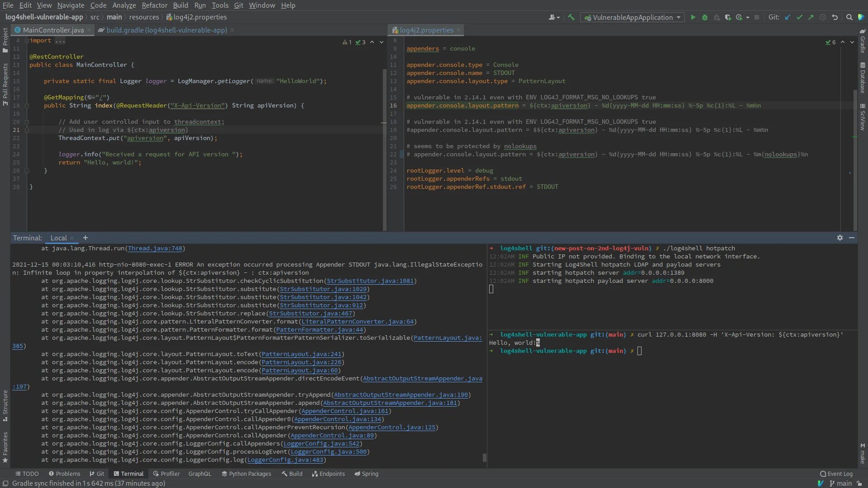Viewport: 868px width, 488px height.
Task: Add new terminal tab with plus button
Action: point(85,238)
